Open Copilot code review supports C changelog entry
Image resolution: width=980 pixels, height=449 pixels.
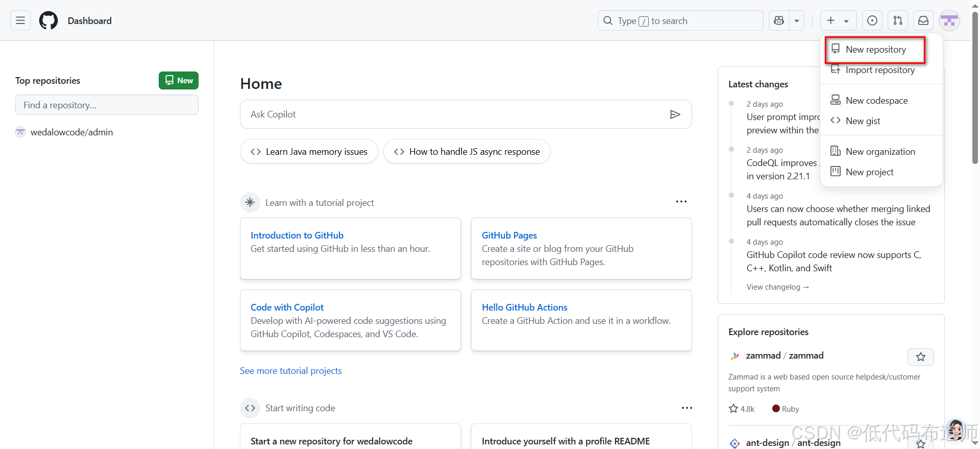tap(834, 262)
